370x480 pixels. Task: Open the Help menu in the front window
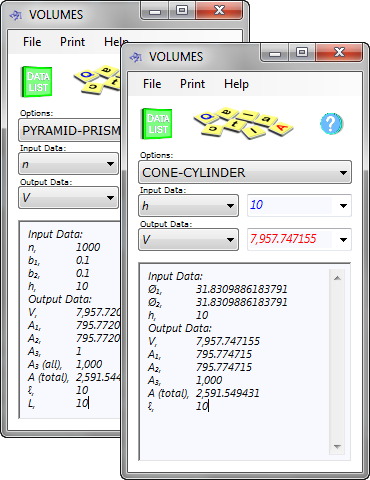[x=236, y=84]
